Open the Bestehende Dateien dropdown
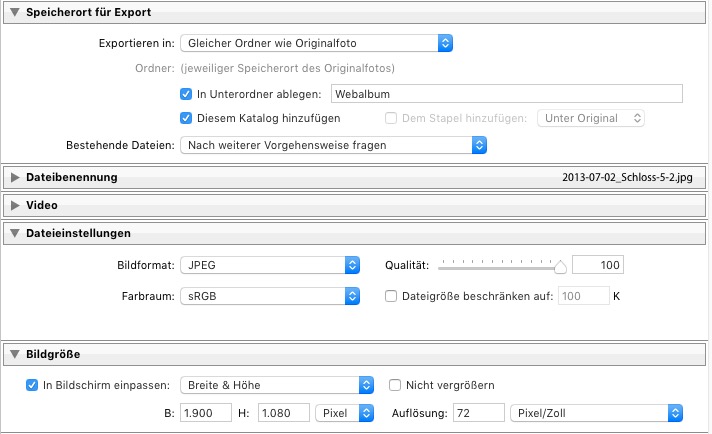The image size is (712, 434). click(x=333, y=145)
